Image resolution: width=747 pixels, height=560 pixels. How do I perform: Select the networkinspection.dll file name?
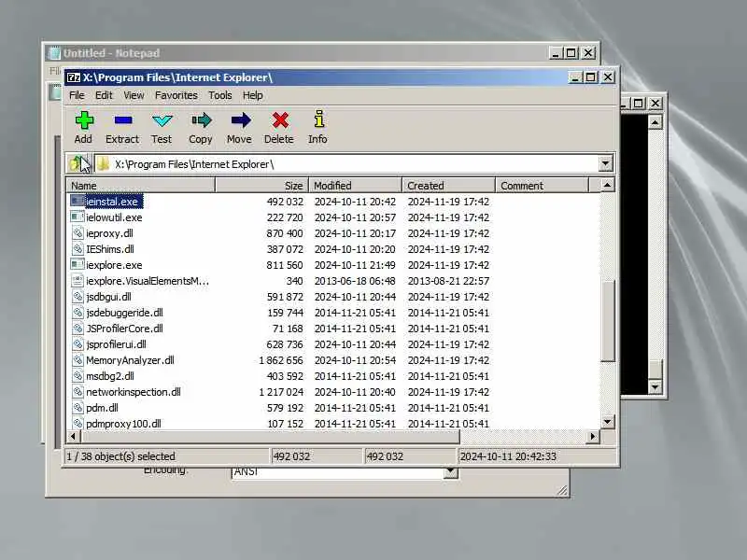[134, 391]
